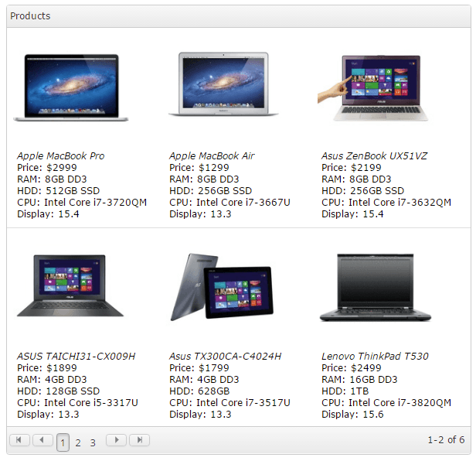Click the Lenovo ThinkPad T530 image
The image size is (476, 461).
tap(376, 288)
